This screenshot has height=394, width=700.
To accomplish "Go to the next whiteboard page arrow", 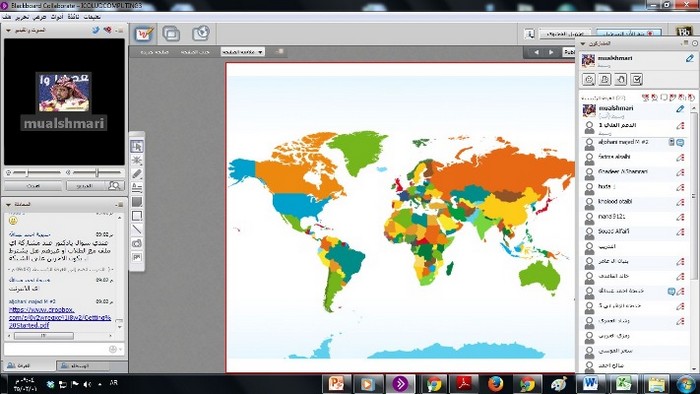I will tap(551, 52).
